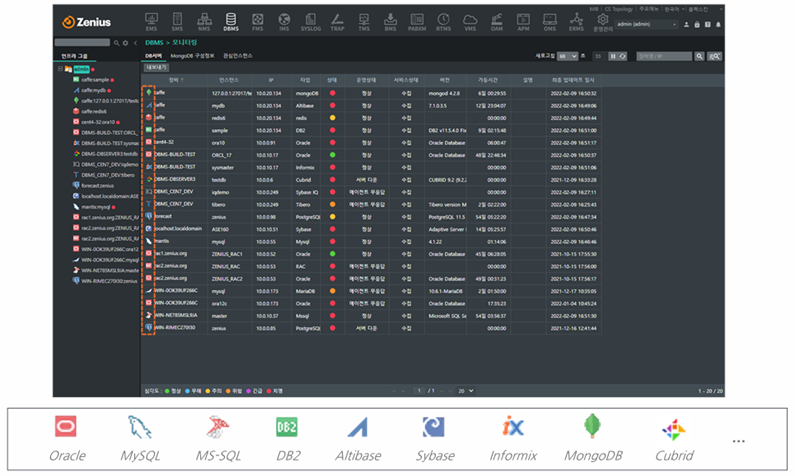Click the help icon next to the bell
The width and height of the screenshot is (795, 476).
(x=708, y=24)
